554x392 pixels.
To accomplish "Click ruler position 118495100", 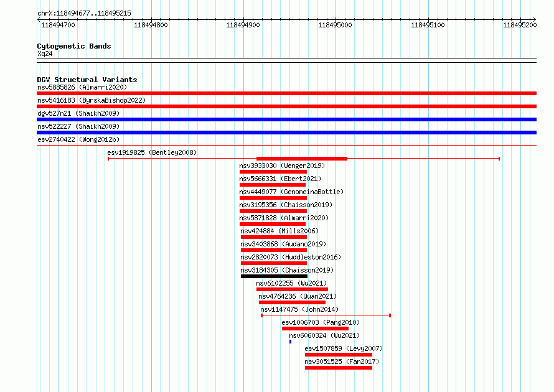I will pos(428,25).
